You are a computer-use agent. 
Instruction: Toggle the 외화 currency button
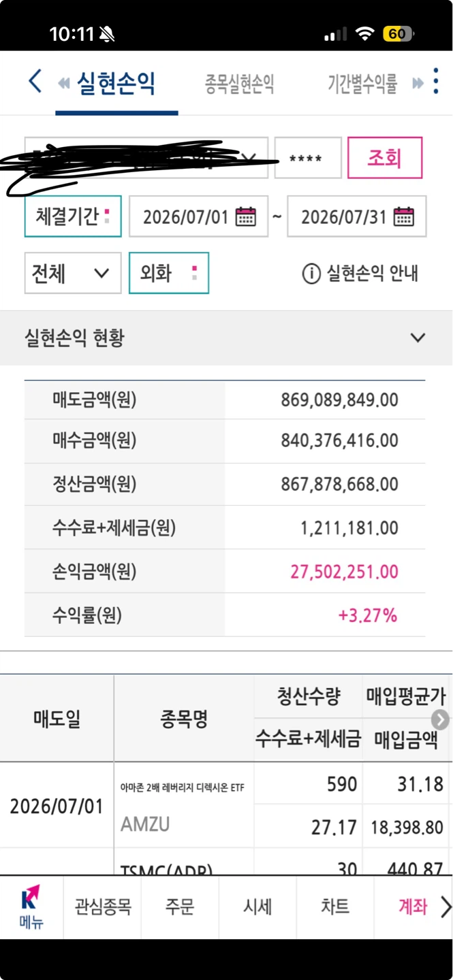coord(168,273)
